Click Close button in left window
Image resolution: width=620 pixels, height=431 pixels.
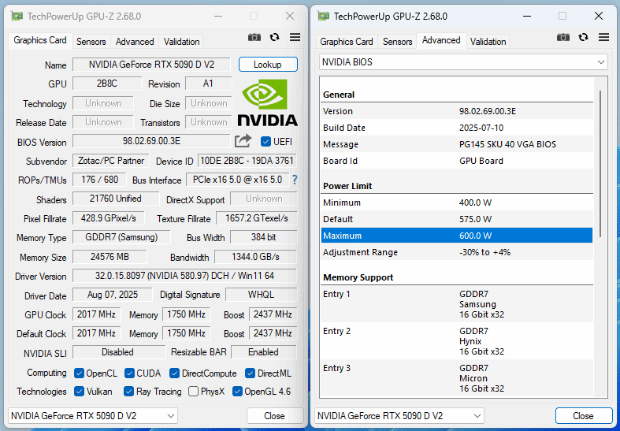[274, 416]
